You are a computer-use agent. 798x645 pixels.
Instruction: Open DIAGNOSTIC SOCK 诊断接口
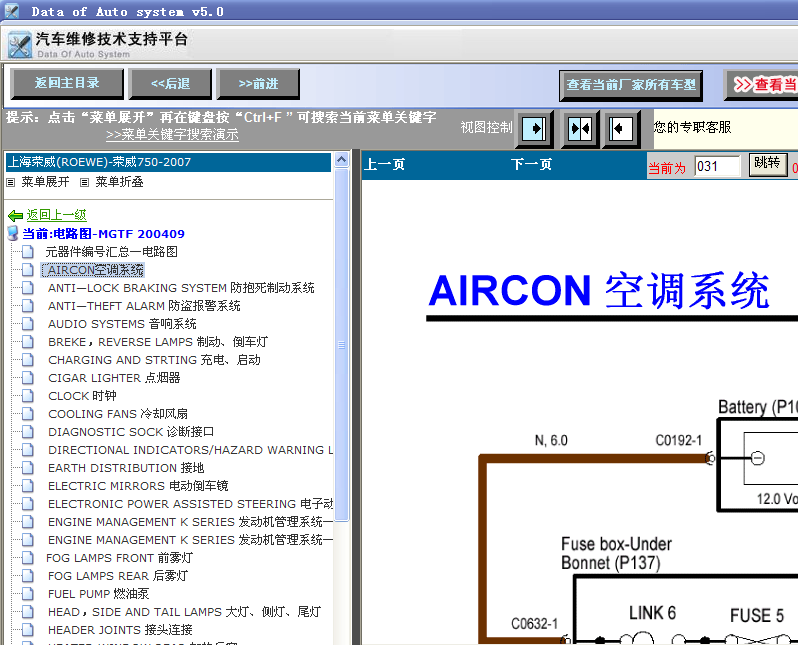point(131,432)
